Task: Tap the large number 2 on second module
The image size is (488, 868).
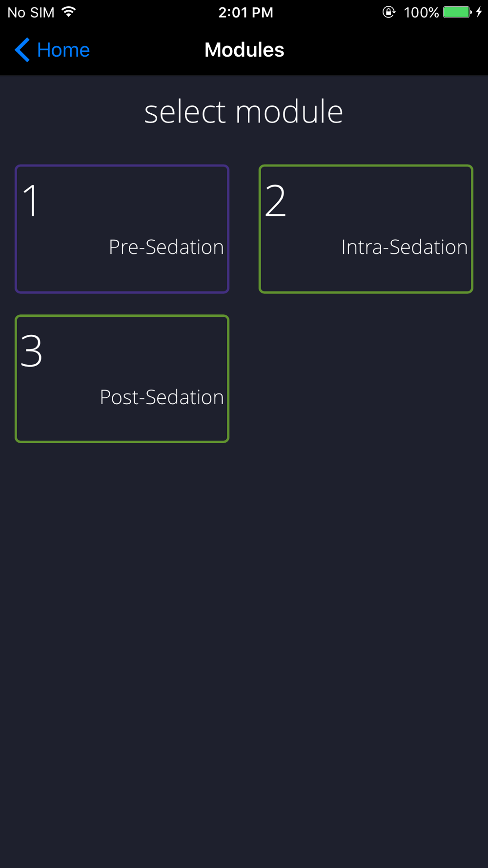Action: (275, 201)
